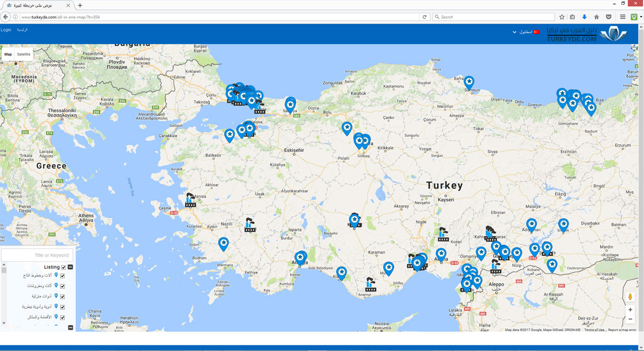The height and width of the screenshot is (351, 644).
Task: Open the Firefox downloads arrow
Action: tap(585, 17)
